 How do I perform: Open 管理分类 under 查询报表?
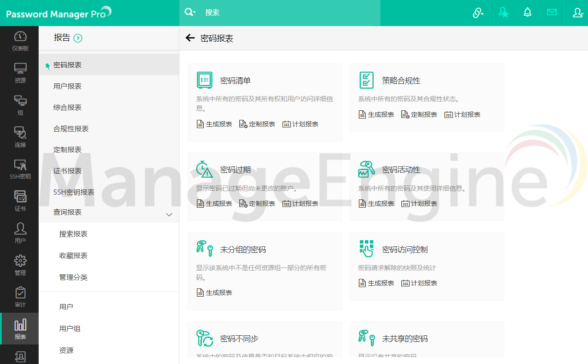[73, 277]
